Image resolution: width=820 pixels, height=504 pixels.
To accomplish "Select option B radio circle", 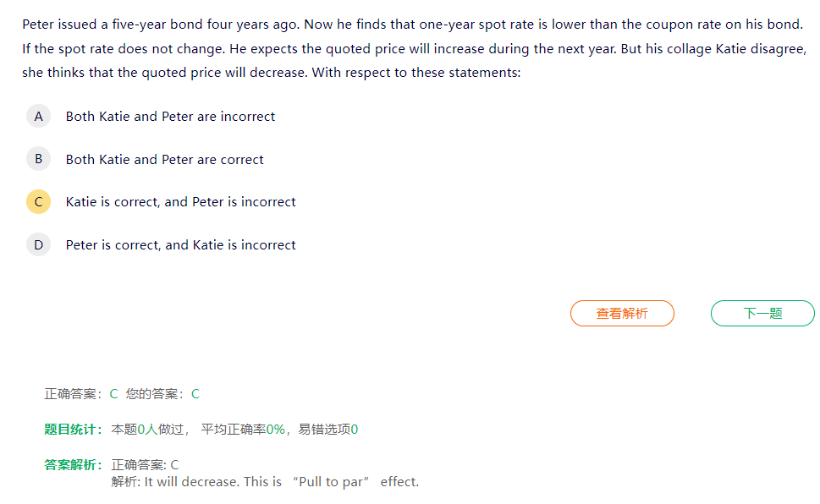I will [38, 159].
